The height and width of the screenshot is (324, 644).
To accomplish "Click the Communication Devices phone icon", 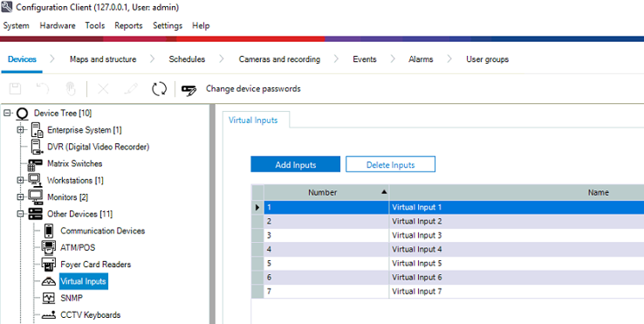I will pyautogui.click(x=49, y=231).
